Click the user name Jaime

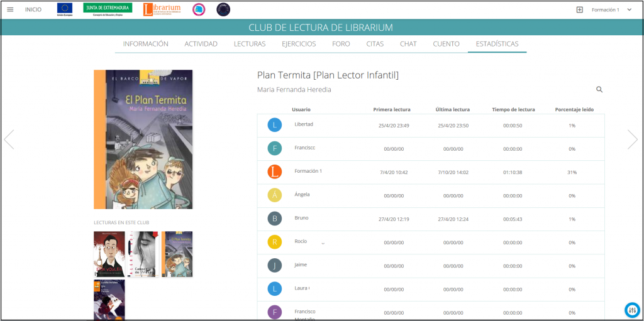(301, 264)
